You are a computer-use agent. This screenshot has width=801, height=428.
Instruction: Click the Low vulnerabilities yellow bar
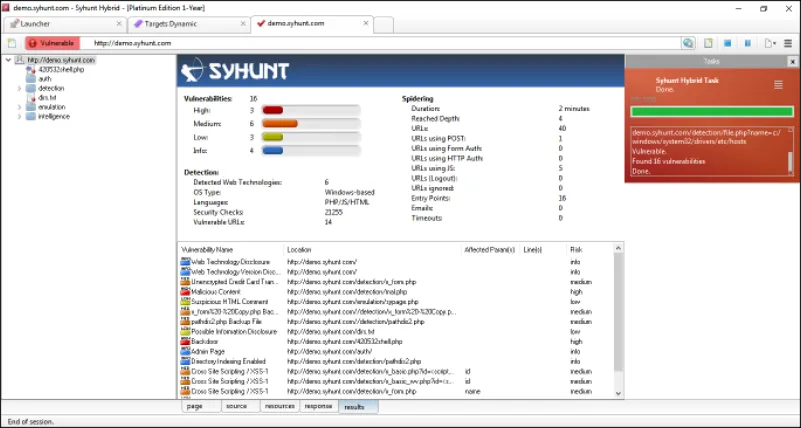coord(272,137)
